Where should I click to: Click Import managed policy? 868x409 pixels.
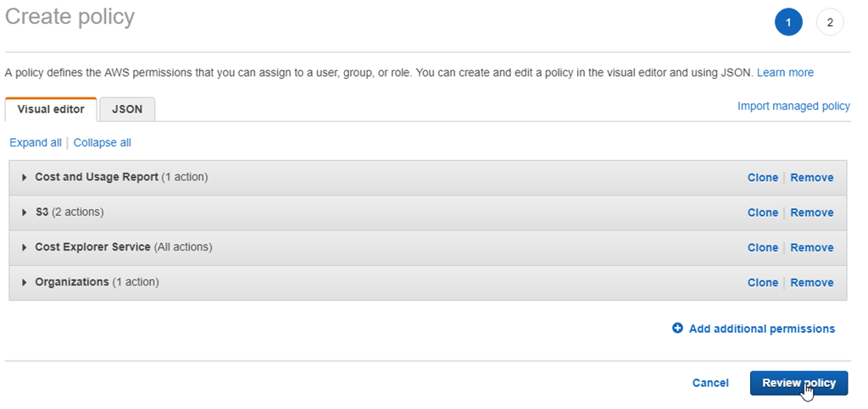pyautogui.click(x=793, y=106)
